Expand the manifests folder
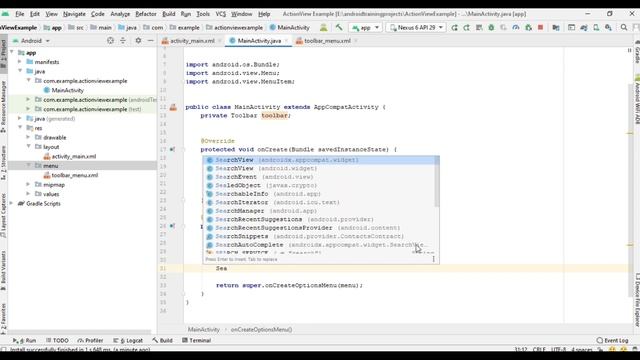Screen dimensions: 640x360 pyautogui.click(x=20, y=62)
